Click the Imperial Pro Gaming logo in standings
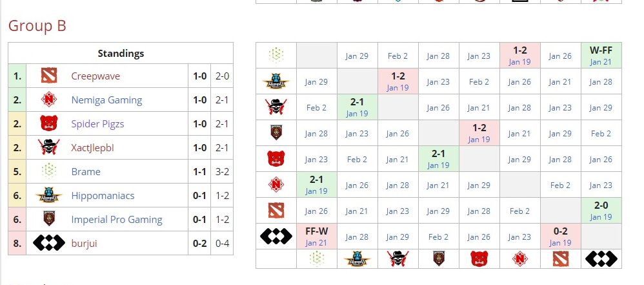This screenshot has width=644, height=285. [x=49, y=219]
